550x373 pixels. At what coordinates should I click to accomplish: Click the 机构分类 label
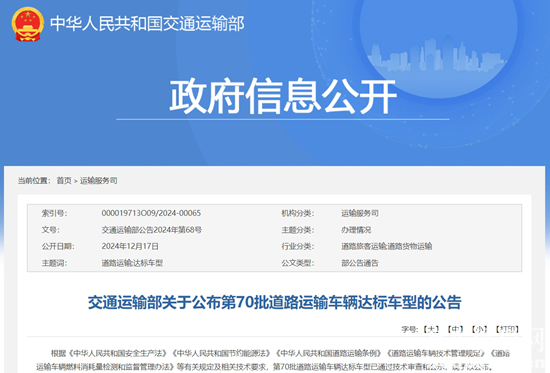(x=298, y=213)
